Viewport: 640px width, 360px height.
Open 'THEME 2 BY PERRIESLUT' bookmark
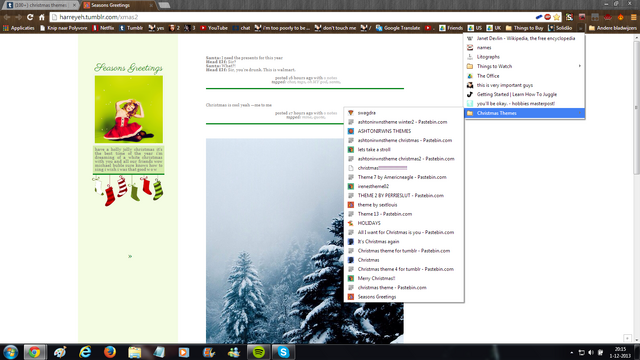click(404, 196)
